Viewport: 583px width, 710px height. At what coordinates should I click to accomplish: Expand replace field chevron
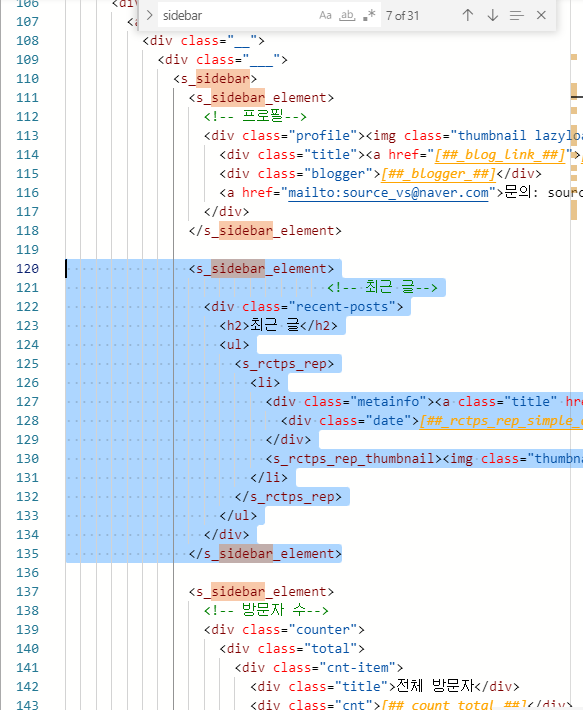pos(149,15)
